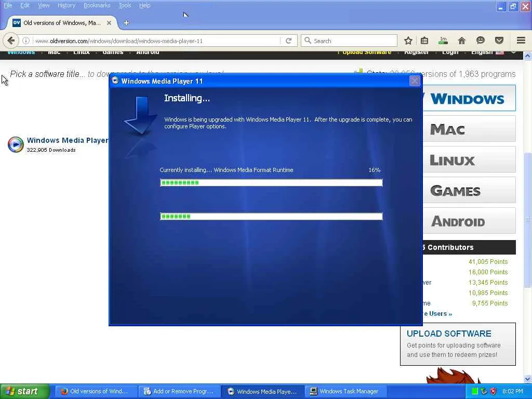Close the Old versions of Windows tab

tap(109, 23)
